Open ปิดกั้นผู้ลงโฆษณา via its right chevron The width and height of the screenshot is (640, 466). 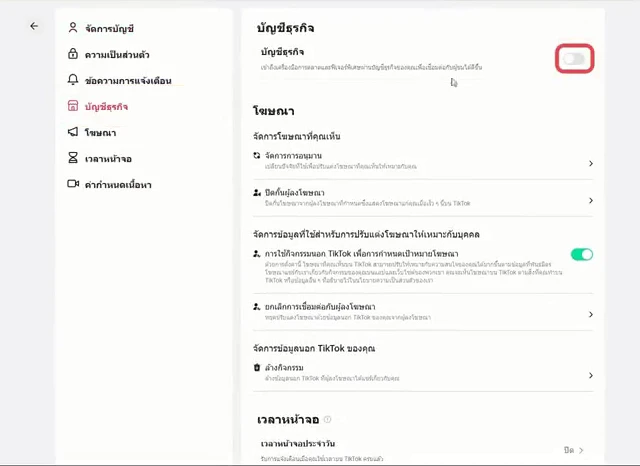[591, 200]
